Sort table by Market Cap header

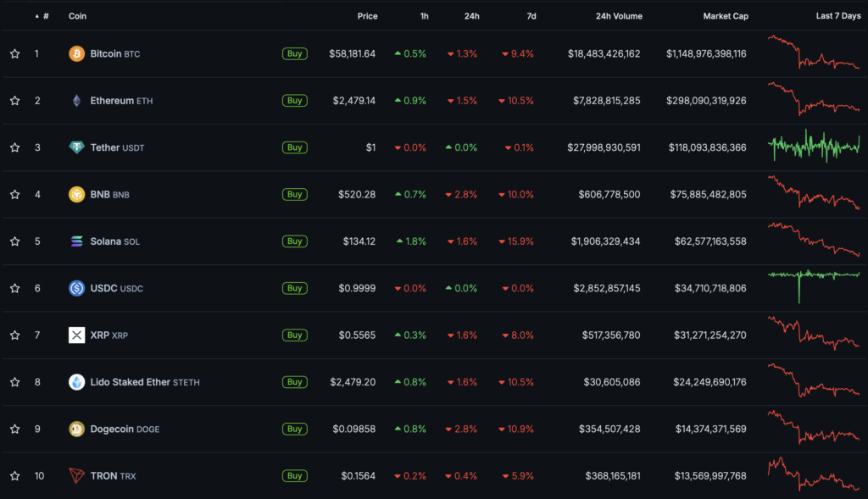click(x=725, y=16)
